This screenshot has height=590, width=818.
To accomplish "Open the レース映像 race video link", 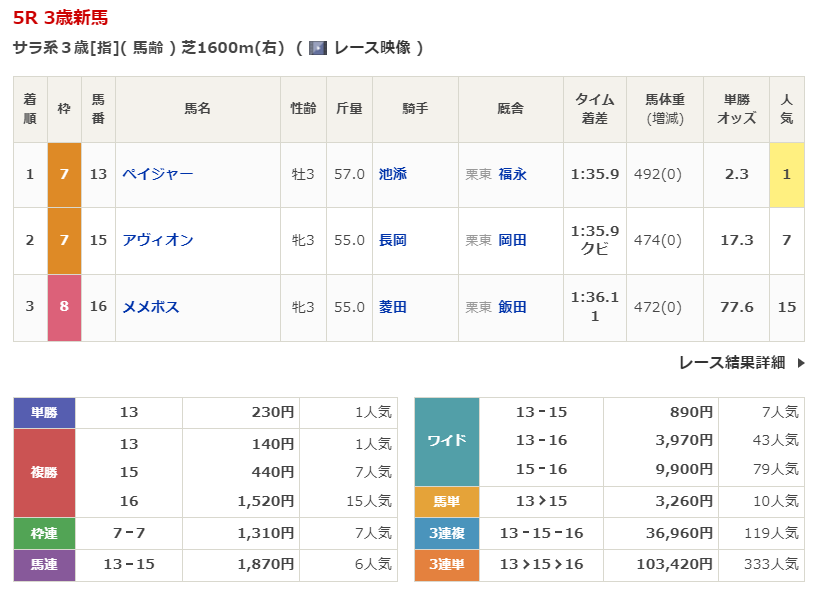I will click(372, 48).
